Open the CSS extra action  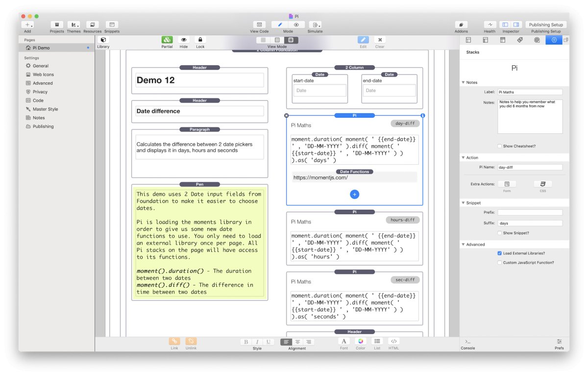coord(542,184)
